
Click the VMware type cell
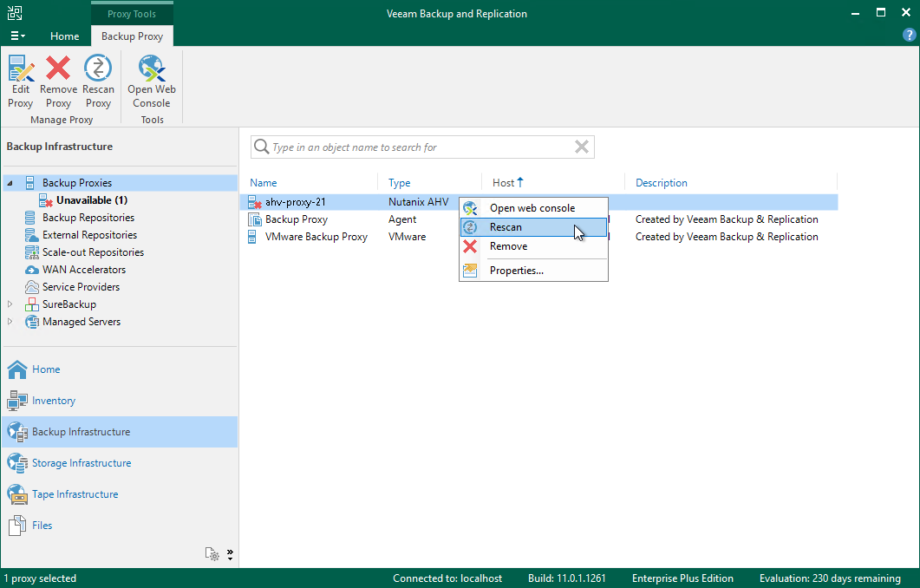tap(407, 237)
